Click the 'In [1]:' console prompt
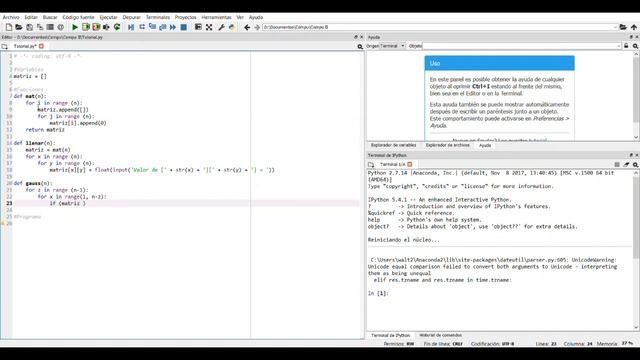Viewport: 640px width, 360px height. [x=378, y=293]
